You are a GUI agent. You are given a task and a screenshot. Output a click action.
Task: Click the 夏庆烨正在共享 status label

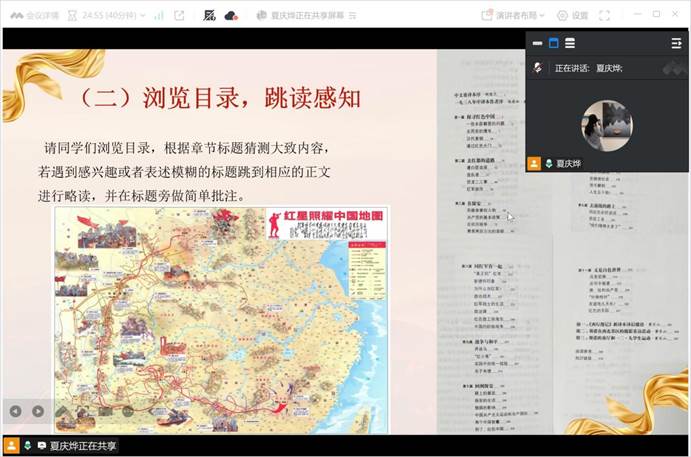(x=82, y=446)
